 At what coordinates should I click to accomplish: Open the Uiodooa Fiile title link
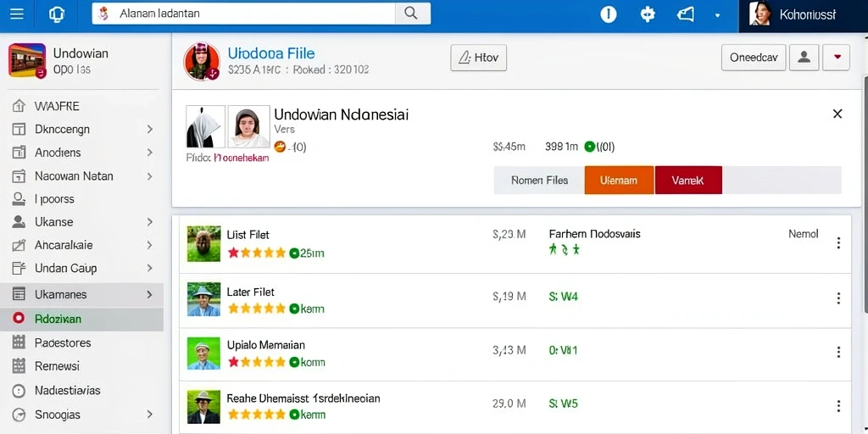pyautogui.click(x=271, y=53)
